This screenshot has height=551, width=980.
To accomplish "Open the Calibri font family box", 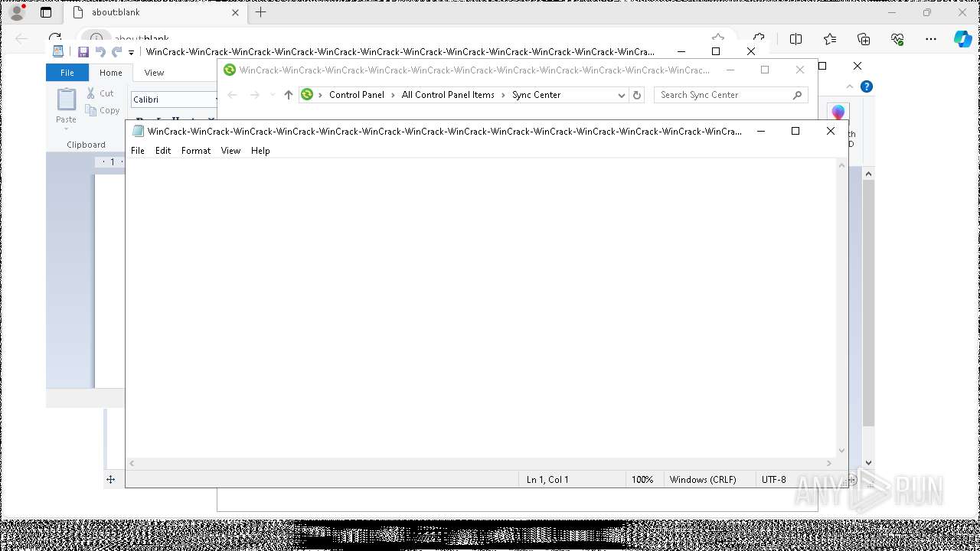I will pos(175,99).
